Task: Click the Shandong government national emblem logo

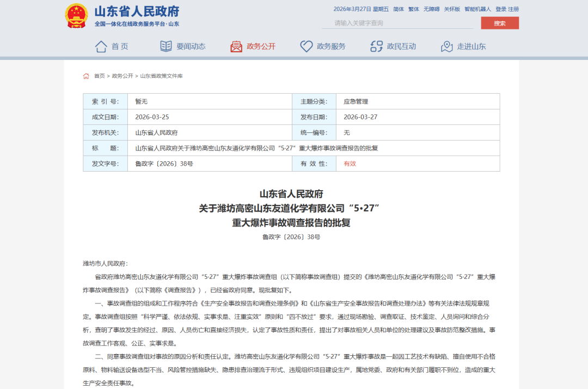Action: (76, 16)
